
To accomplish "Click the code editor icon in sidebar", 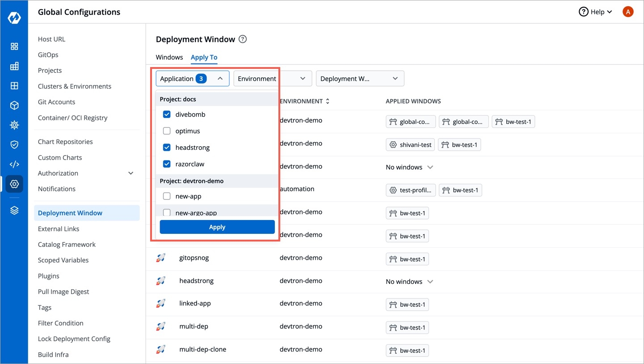I will [x=14, y=164].
